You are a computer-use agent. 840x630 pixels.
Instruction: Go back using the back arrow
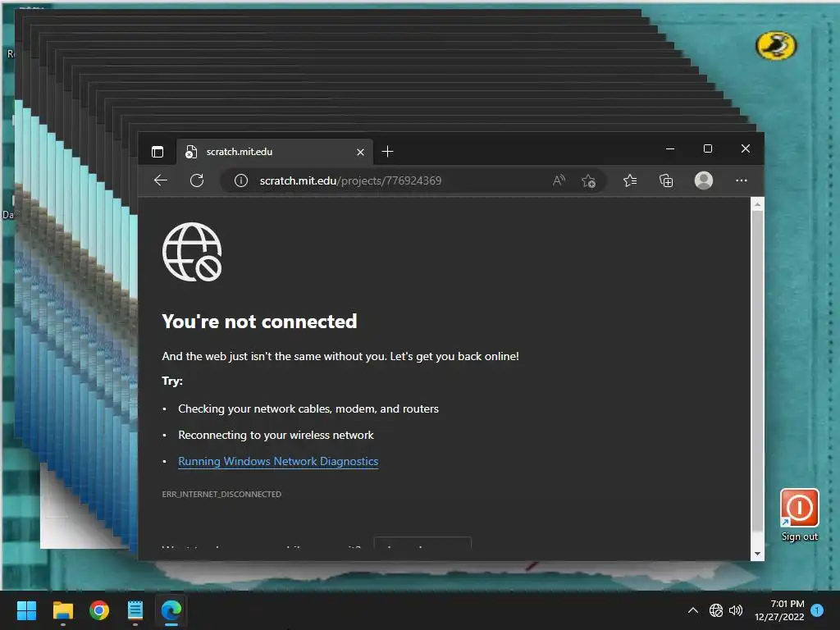pyautogui.click(x=161, y=180)
